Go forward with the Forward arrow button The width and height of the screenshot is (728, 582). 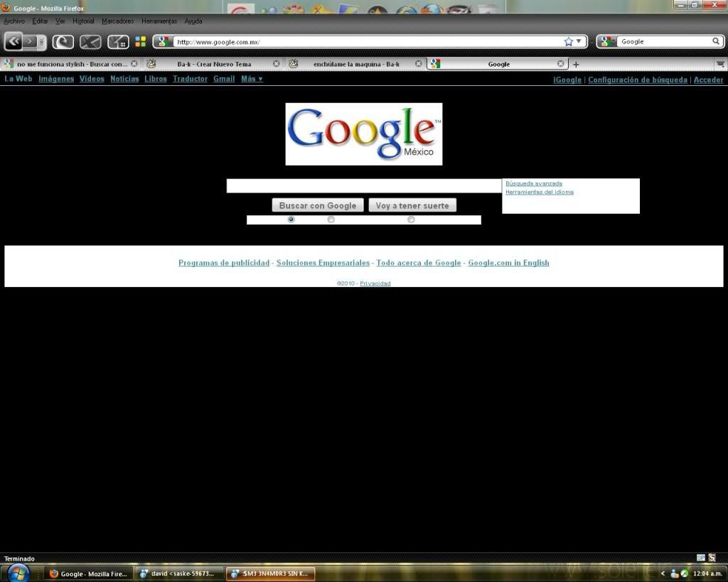(30, 42)
